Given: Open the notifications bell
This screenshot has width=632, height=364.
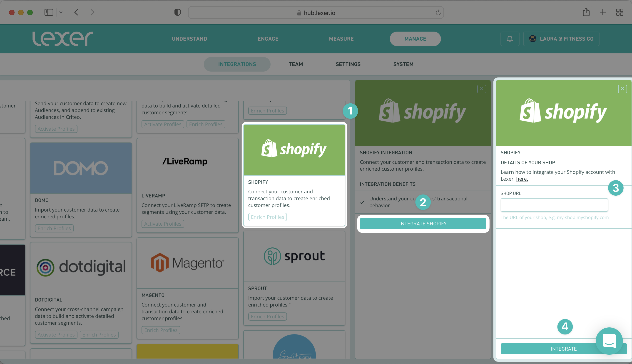Looking at the screenshot, I should [x=510, y=39].
